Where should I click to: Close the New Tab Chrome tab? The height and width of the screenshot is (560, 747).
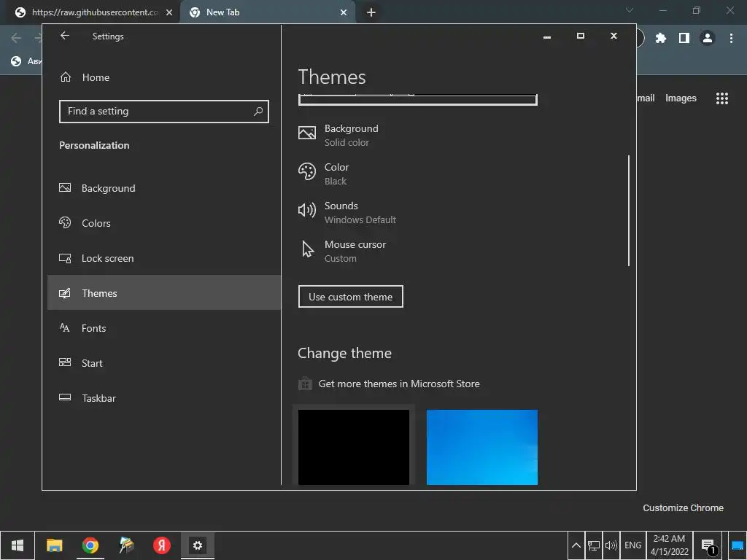344,12
